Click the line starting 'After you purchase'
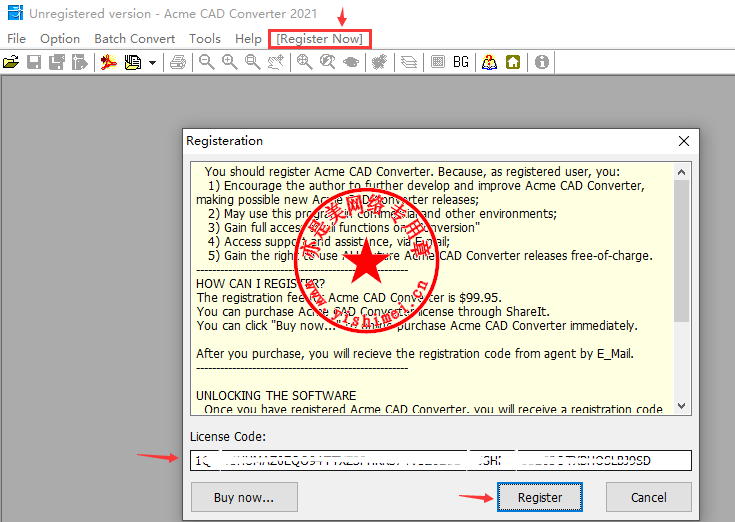 pyautogui.click(x=415, y=353)
